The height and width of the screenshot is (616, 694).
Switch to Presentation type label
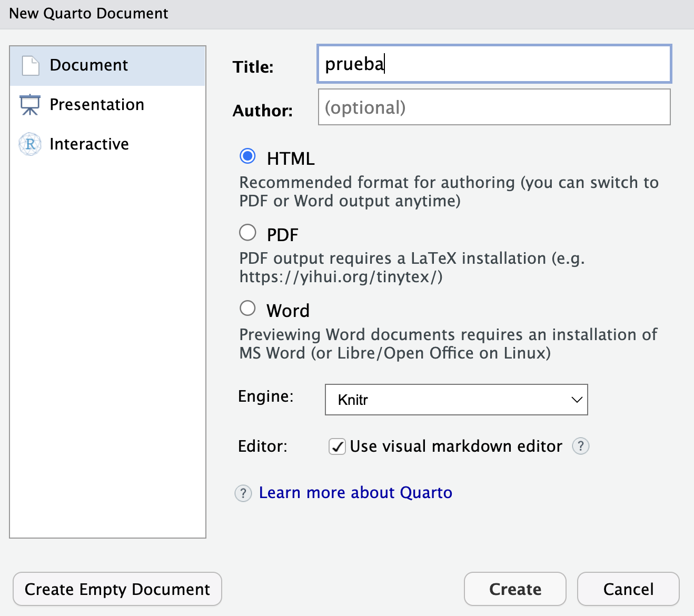tap(97, 105)
